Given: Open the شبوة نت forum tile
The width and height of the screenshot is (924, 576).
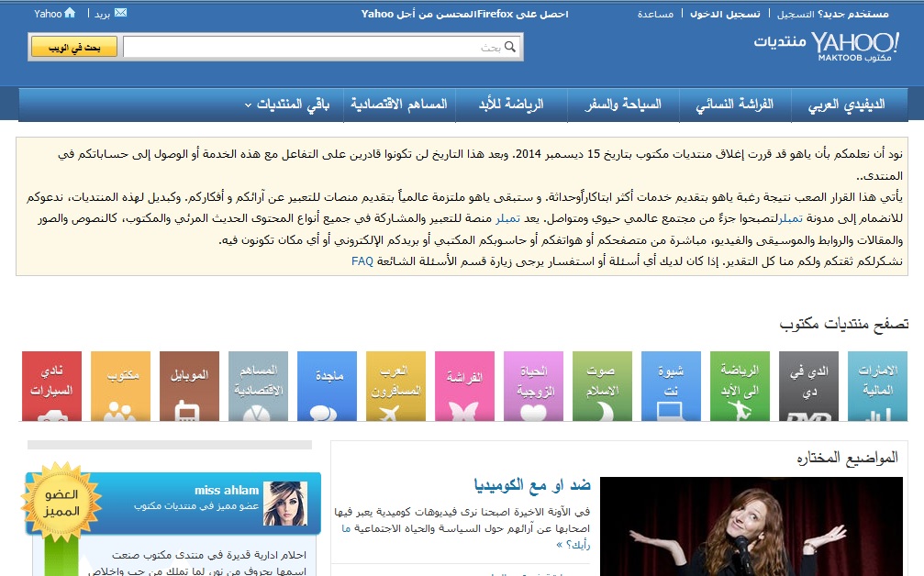Looking at the screenshot, I should [x=671, y=386].
